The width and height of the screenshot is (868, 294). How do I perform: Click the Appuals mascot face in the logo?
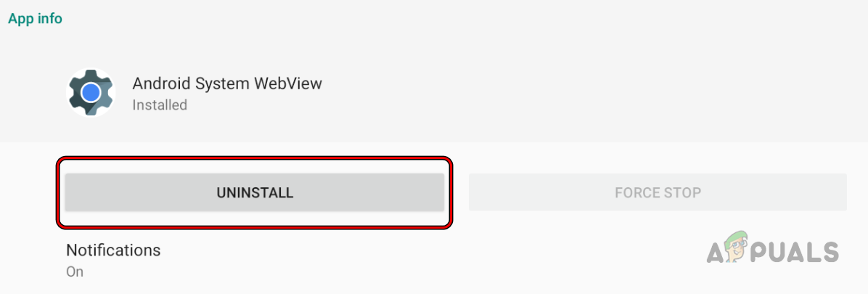pyautogui.click(x=737, y=247)
